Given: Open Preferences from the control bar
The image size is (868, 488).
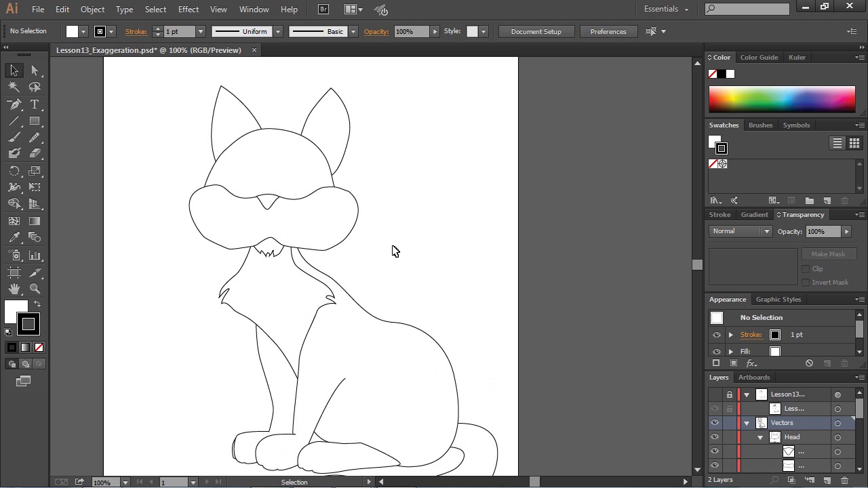Looking at the screenshot, I should [x=608, y=31].
